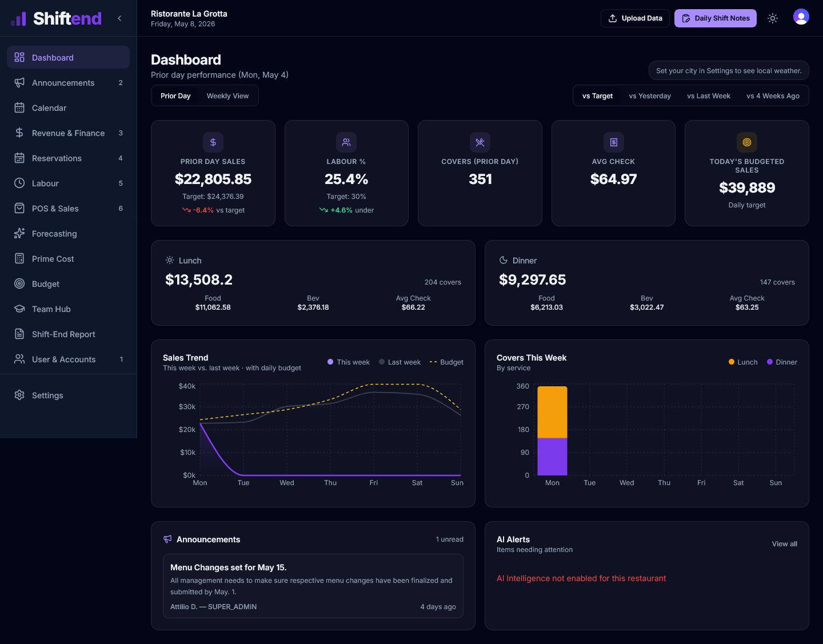823x644 pixels.
Task: Click View all in AI Alerts
Action: point(784,544)
